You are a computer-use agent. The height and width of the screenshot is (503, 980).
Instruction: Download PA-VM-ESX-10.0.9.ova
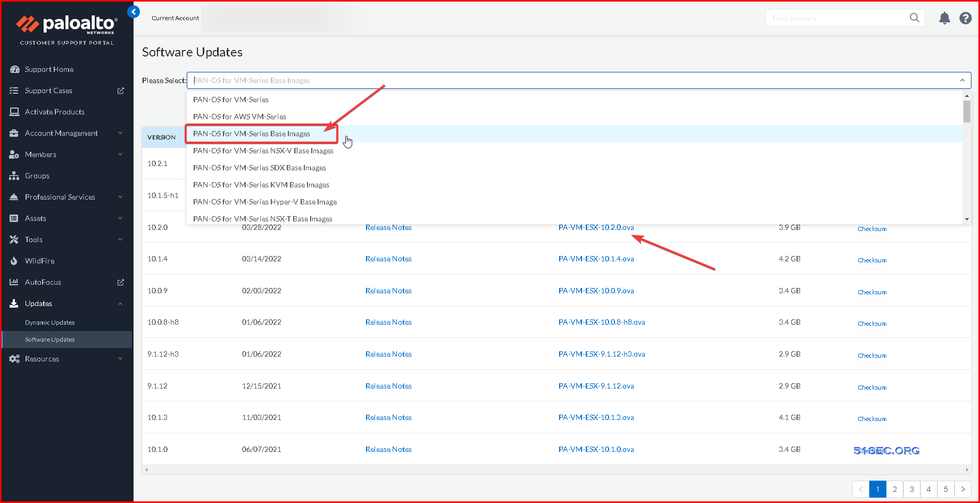(596, 291)
